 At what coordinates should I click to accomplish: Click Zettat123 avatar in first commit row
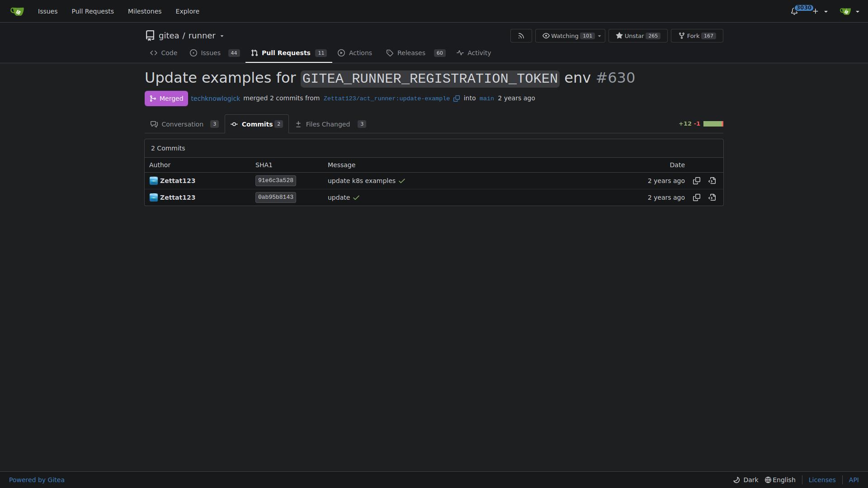click(x=154, y=181)
